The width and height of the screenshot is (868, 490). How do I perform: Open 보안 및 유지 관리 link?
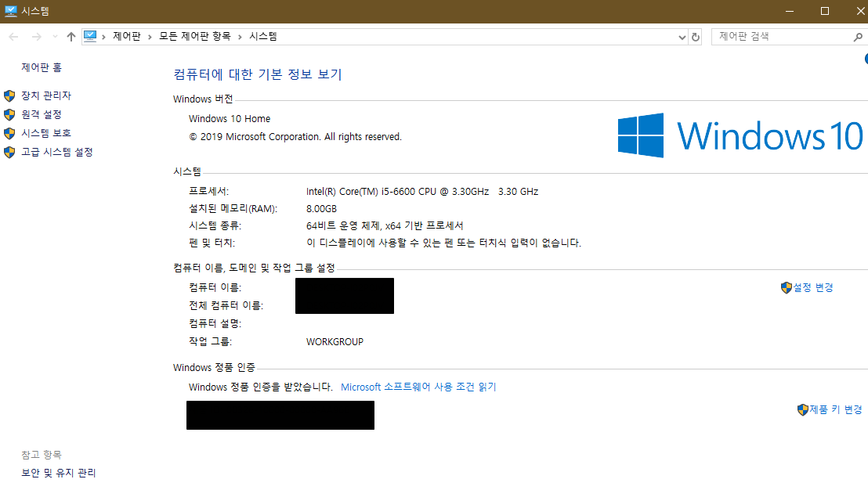(59, 473)
